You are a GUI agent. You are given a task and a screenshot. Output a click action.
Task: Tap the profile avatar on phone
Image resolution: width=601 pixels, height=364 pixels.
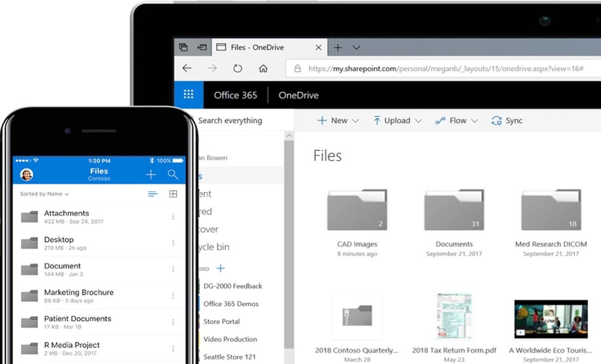26,174
